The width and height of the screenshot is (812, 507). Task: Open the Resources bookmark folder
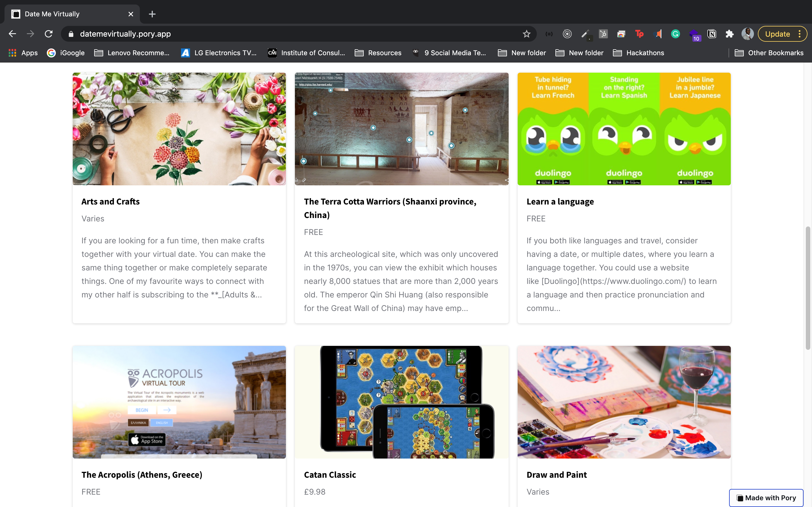click(x=378, y=53)
